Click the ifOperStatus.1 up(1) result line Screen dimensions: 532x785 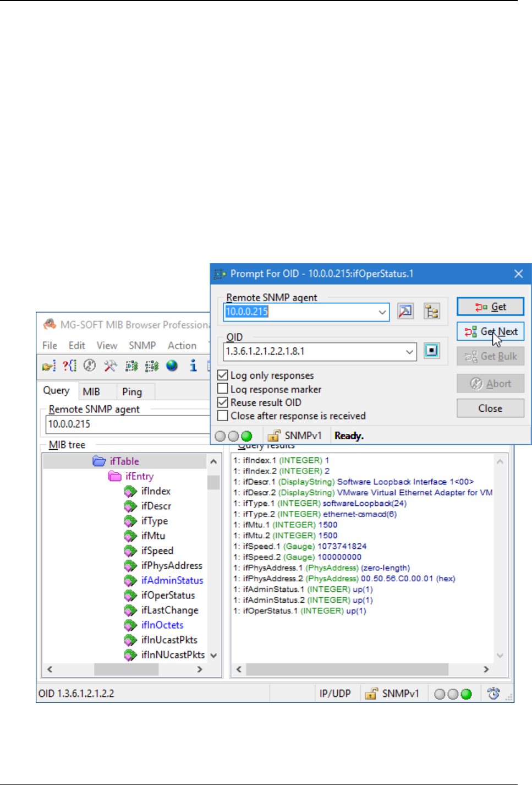(x=300, y=611)
